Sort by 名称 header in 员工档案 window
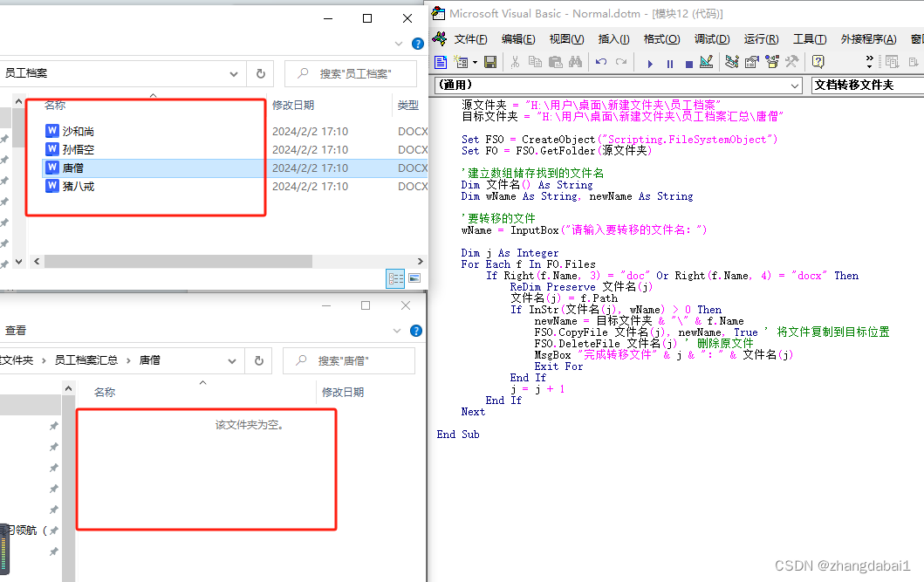This screenshot has height=582, width=924. (x=55, y=106)
